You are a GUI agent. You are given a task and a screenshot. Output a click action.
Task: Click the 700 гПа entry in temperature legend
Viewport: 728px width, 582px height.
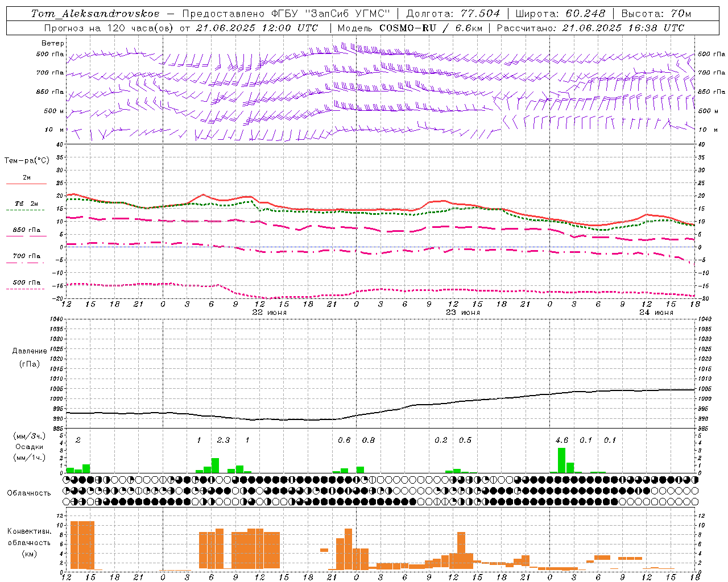pyautogui.click(x=27, y=256)
